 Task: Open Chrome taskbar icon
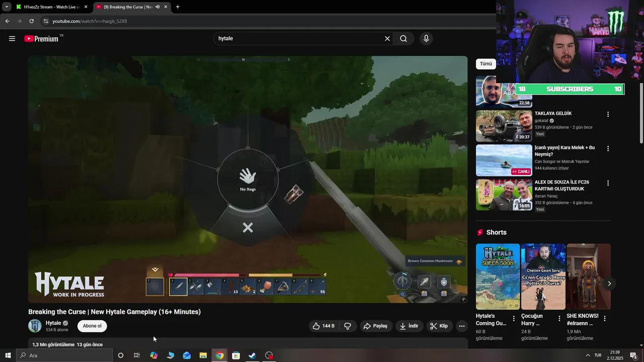click(x=220, y=355)
